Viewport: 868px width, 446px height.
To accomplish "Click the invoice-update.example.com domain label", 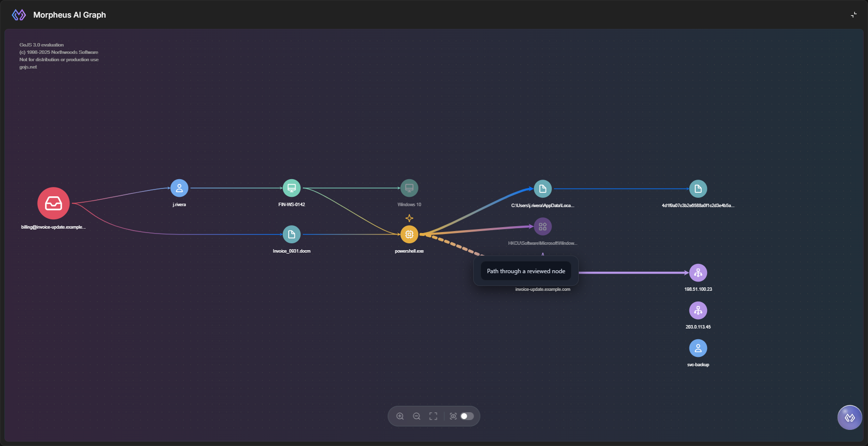I will coord(543,289).
